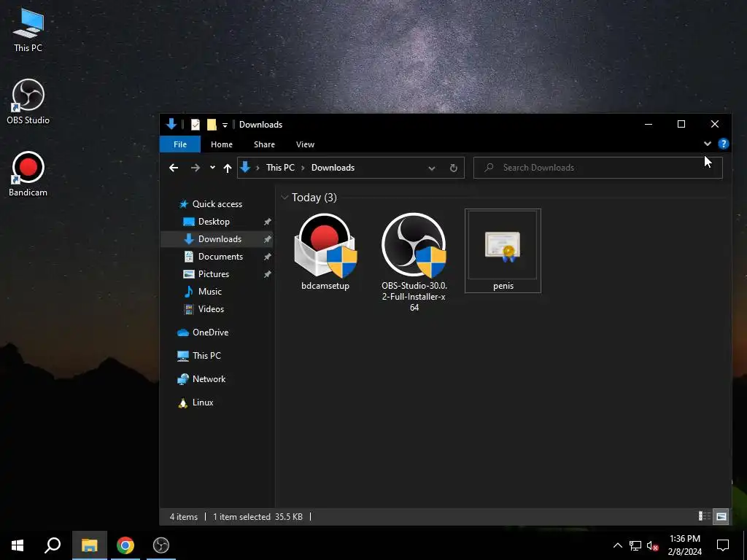
Task: Open Google Chrome from the taskbar
Action: click(x=125, y=545)
